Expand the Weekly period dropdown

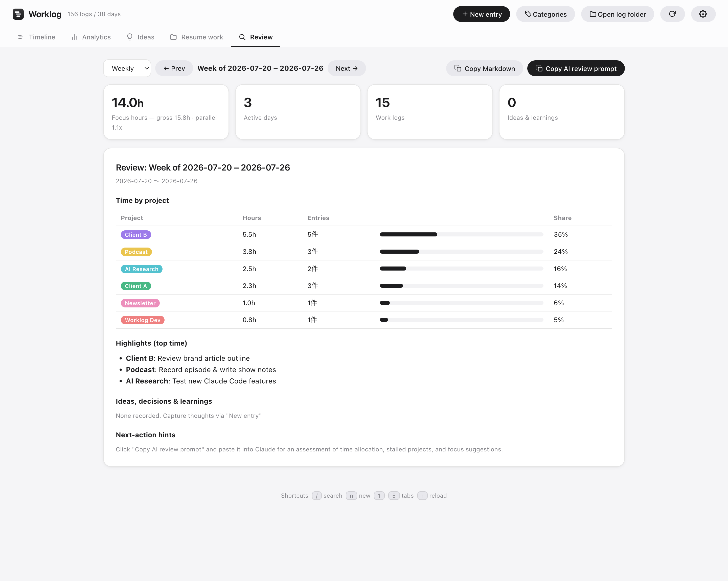tap(127, 68)
